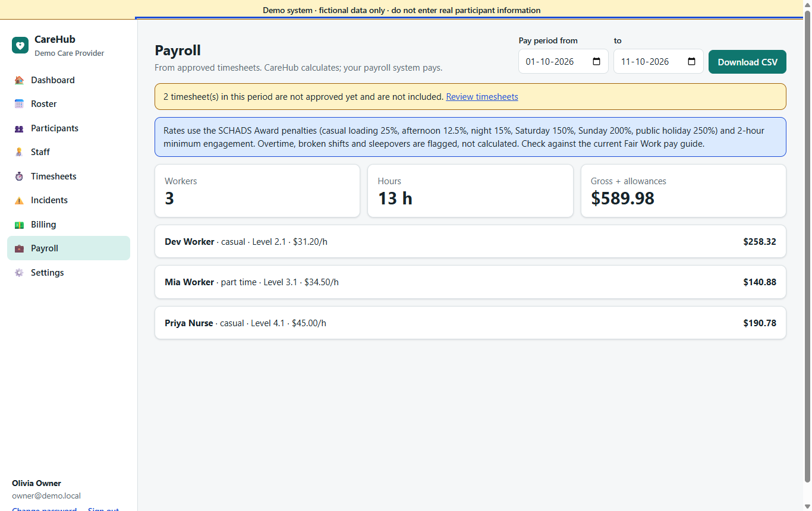Click the pay period to date field
This screenshot has width=812, height=511.
click(659, 61)
